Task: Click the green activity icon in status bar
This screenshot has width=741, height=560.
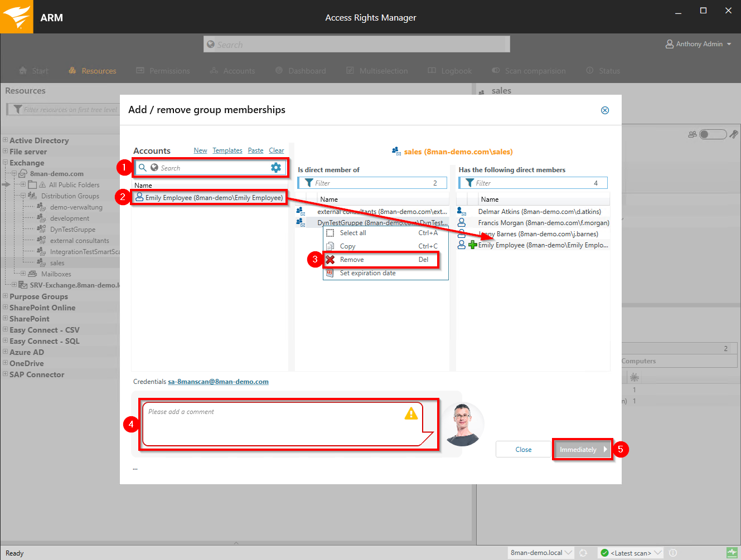Action: 732,553
